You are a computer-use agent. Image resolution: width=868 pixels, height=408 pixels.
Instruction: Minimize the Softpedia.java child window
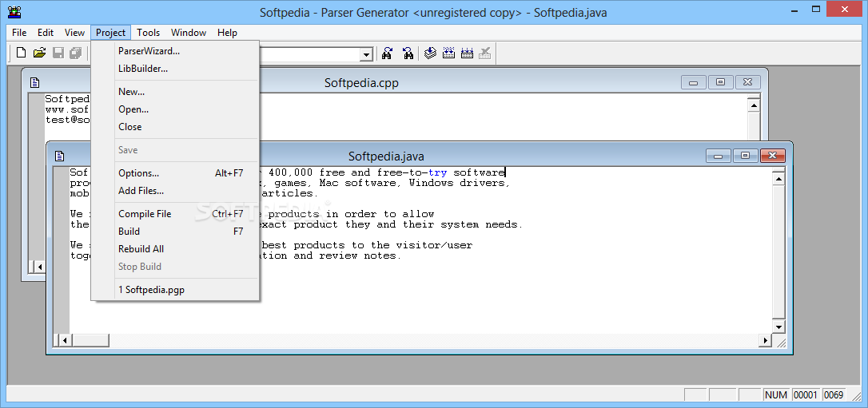pos(719,156)
